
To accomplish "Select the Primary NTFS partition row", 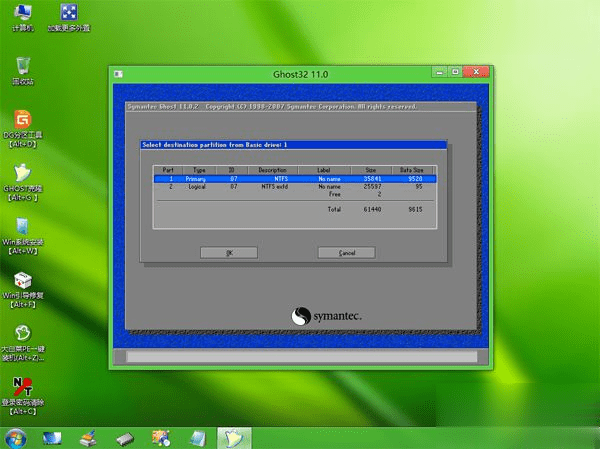I will point(295,179).
